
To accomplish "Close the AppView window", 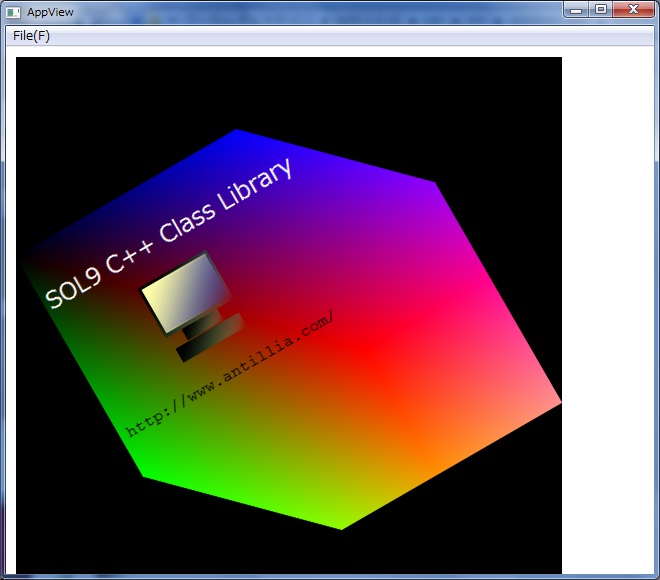I will (x=633, y=9).
